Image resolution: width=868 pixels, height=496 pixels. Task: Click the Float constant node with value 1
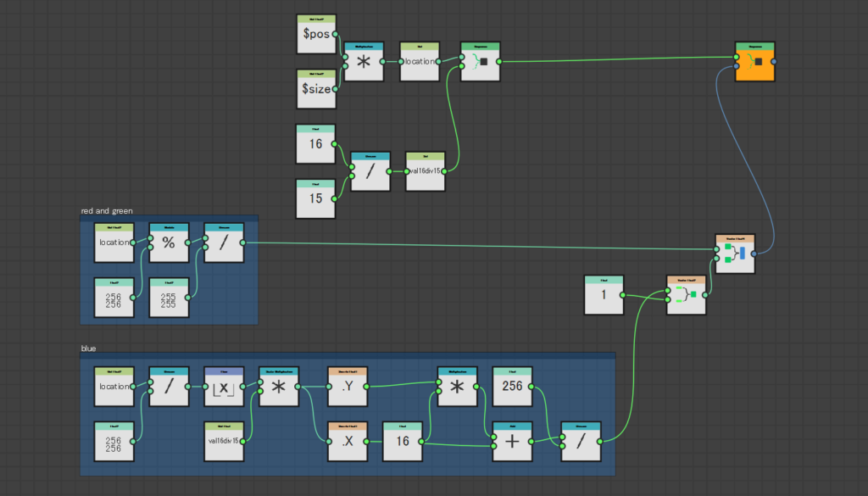604,295
